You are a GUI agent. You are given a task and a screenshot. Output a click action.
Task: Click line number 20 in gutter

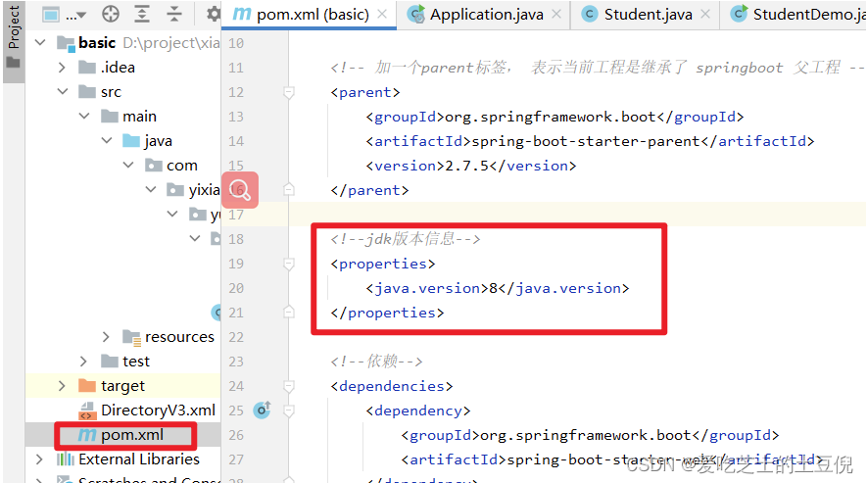point(236,288)
